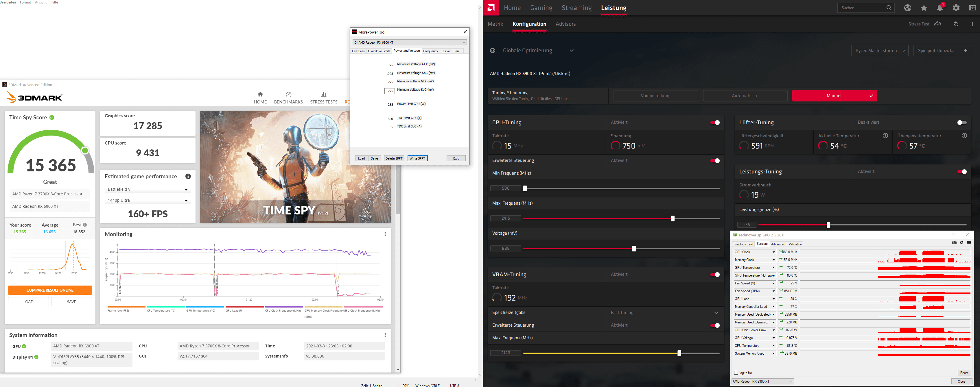Open the Gaming tab in AMD software
980x387 pixels.
[x=541, y=8]
